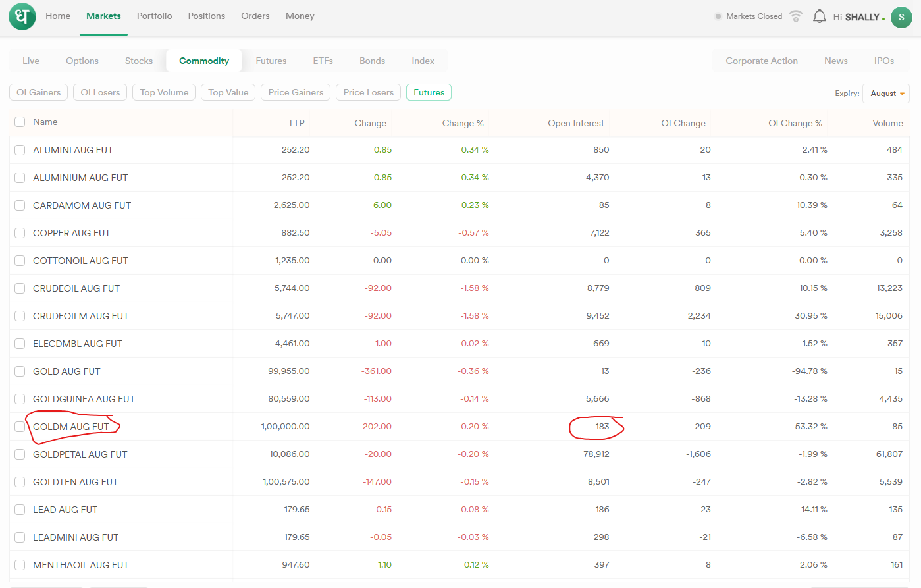Click the WiFi connection status icon
Screen dimensions: 921x588
point(796,16)
